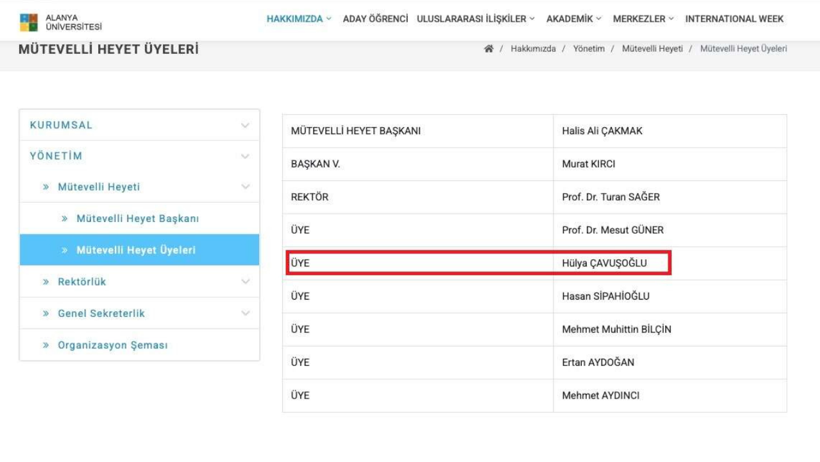Select Hülya ÇAVUŞOĞLU cell

tap(670, 263)
